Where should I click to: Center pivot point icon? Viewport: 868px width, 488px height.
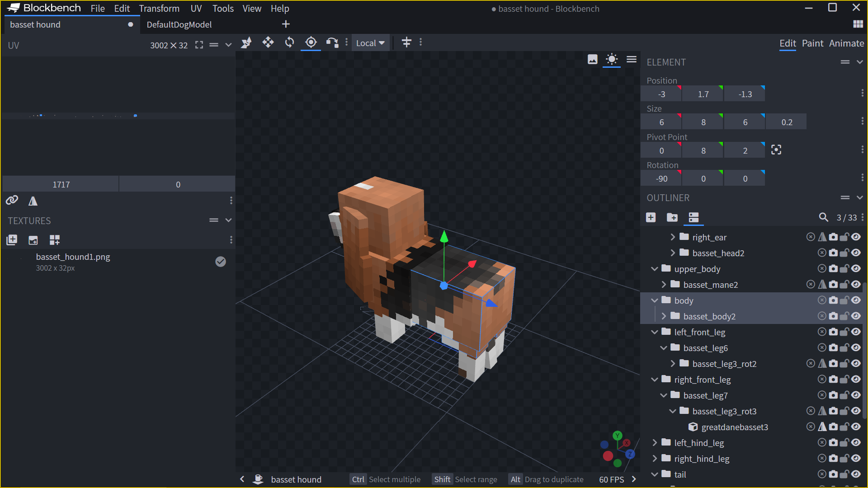(x=776, y=150)
